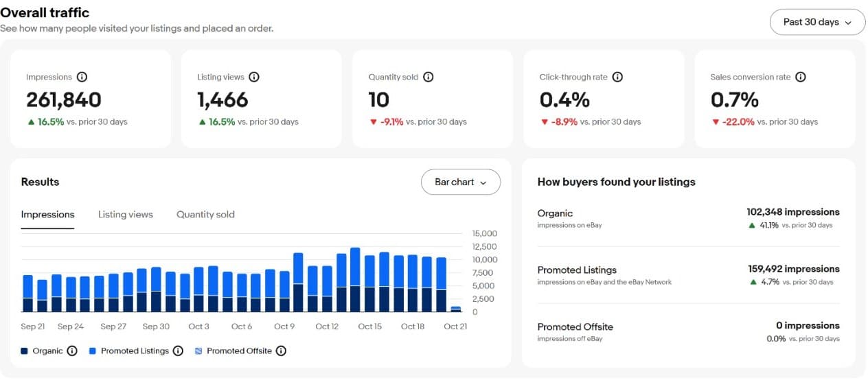Open the info icon next to Impressions
The height and width of the screenshot is (380, 868).
(82, 78)
